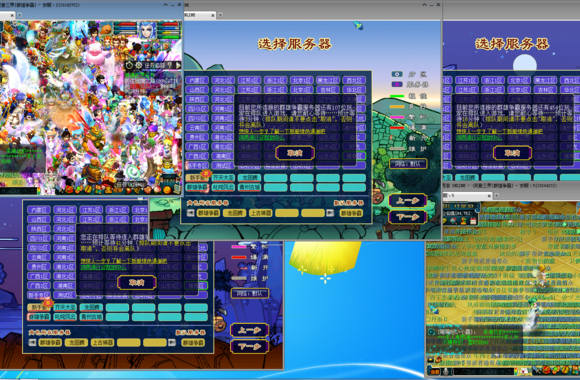Click the left arrow beside yellow 群雄争霸 in daytime window
The width and height of the screenshot is (580, 380).
190,213
